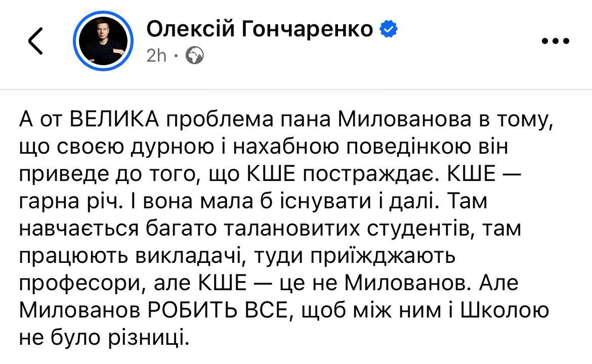Click the final word різниці in the post
Viewport: 592px width, 364px height.
pos(148,338)
